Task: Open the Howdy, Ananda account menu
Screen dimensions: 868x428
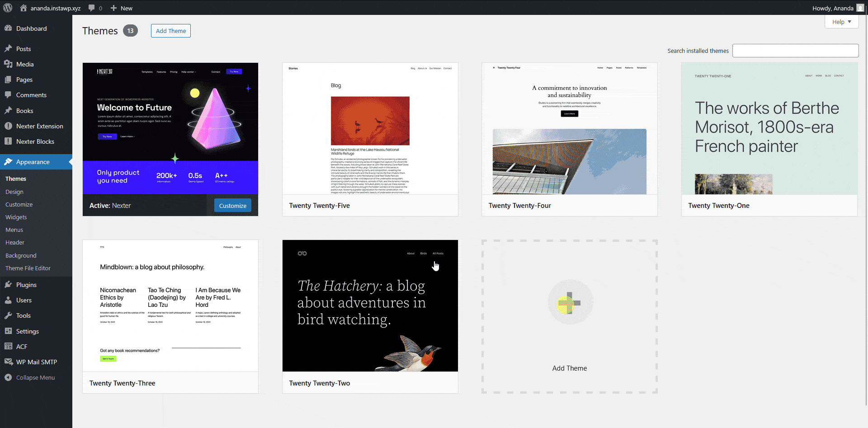Action: tap(837, 8)
